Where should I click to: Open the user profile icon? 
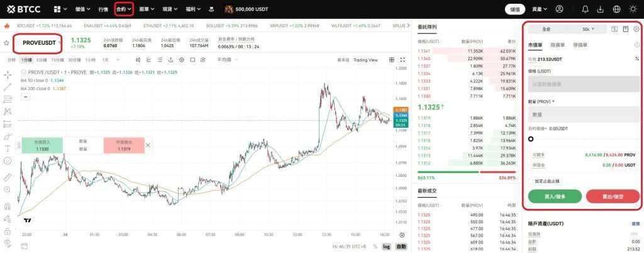pos(560,9)
